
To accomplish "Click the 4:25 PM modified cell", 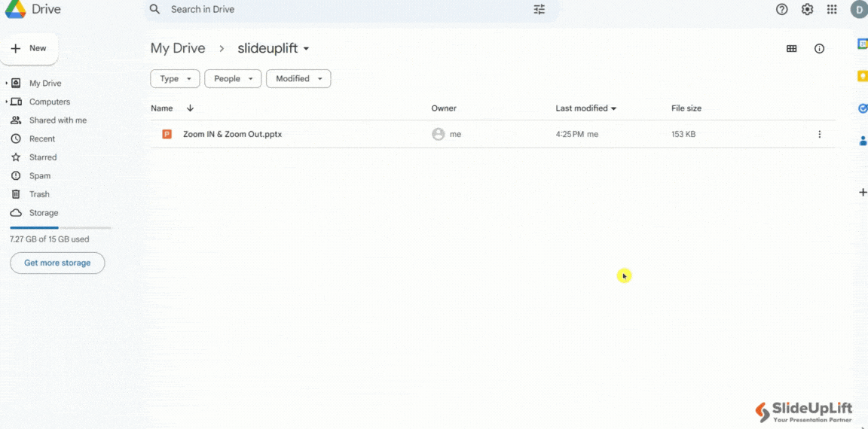I will tap(577, 134).
